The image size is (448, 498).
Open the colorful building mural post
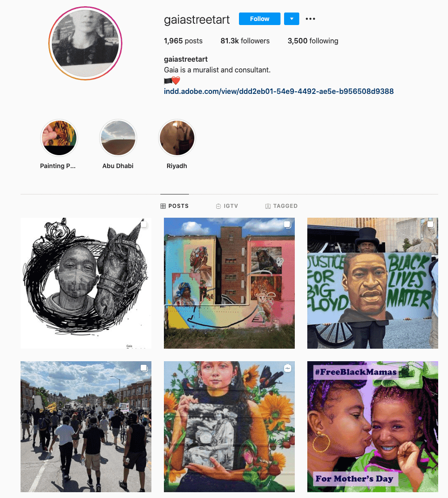230,283
